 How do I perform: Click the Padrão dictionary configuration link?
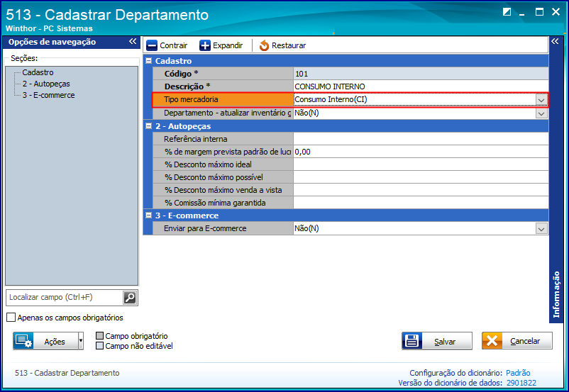(518, 373)
